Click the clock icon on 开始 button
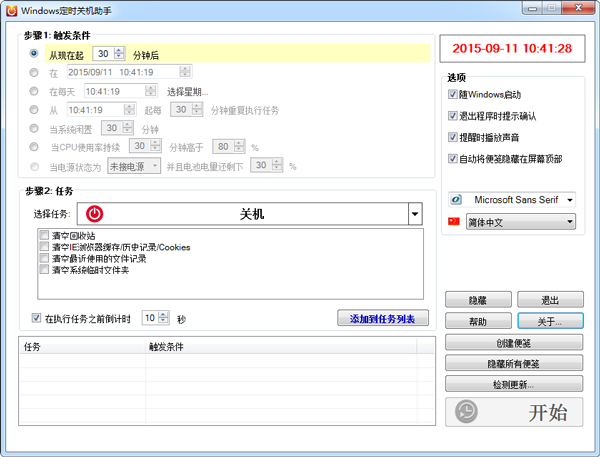 tap(466, 411)
